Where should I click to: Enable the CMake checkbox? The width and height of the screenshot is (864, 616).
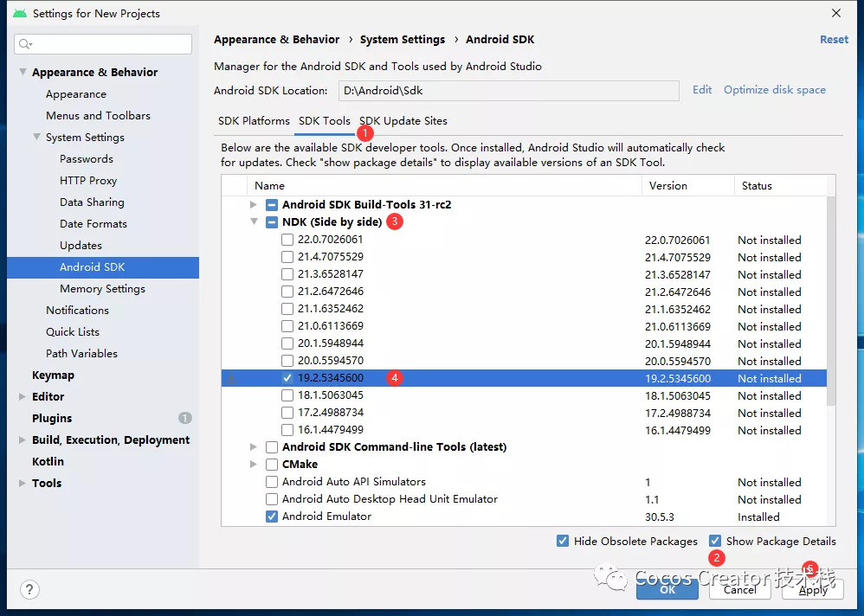(271, 465)
